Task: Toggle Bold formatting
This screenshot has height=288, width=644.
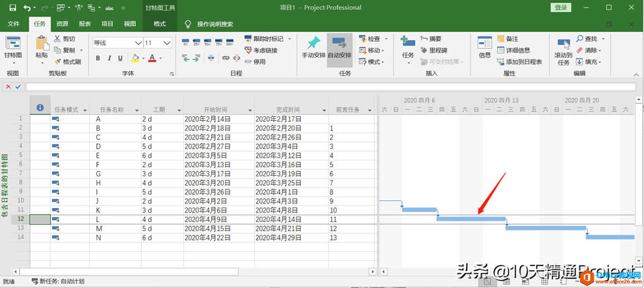Action: [98, 58]
